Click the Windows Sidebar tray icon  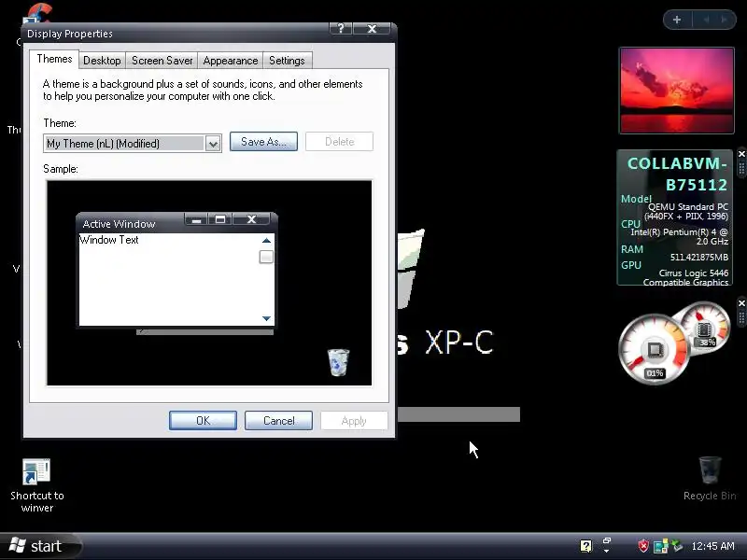[660, 546]
